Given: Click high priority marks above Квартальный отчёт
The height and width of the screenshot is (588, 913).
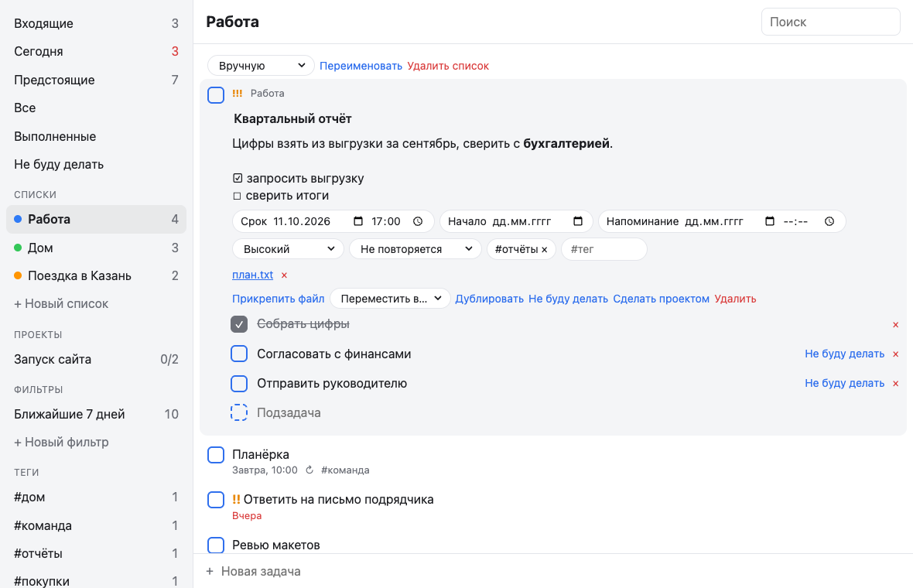Looking at the screenshot, I should 238,93.
